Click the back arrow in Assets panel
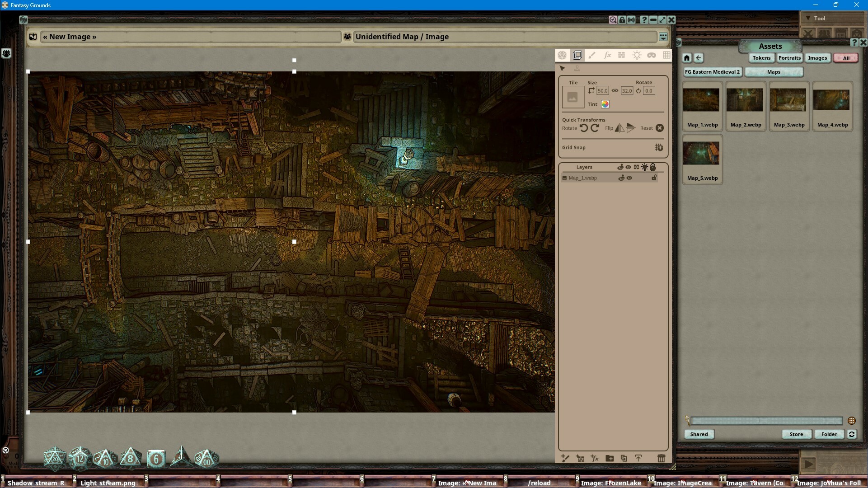The width and height of the screenshot is (868, 488). 699,58
